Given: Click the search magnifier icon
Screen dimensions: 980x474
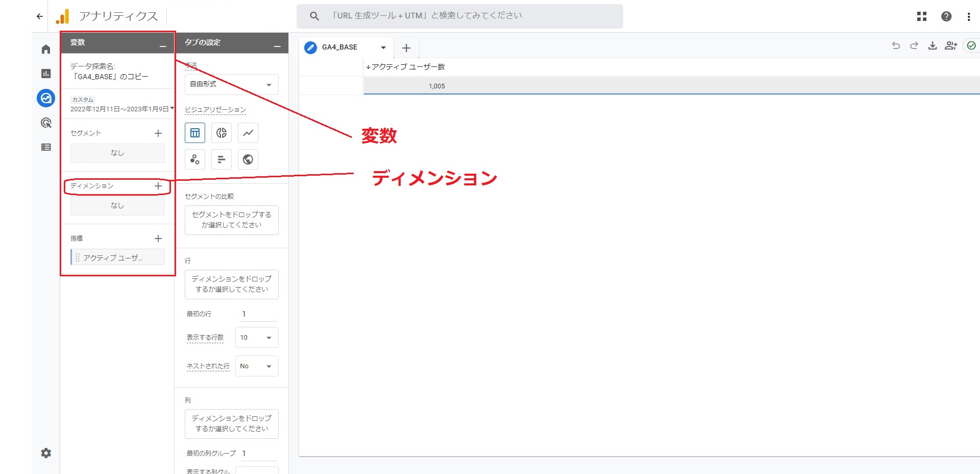Looking at the screenshot, I should pyautogui.click(x=314, y=16).
